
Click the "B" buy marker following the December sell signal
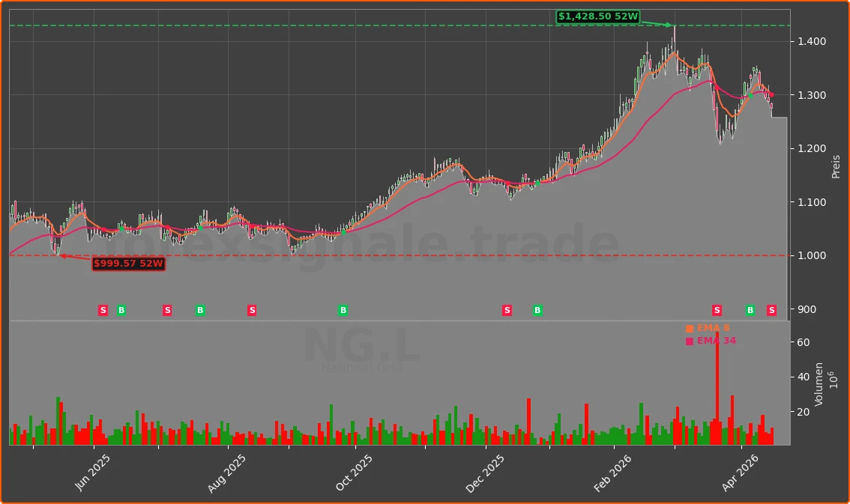537,309
